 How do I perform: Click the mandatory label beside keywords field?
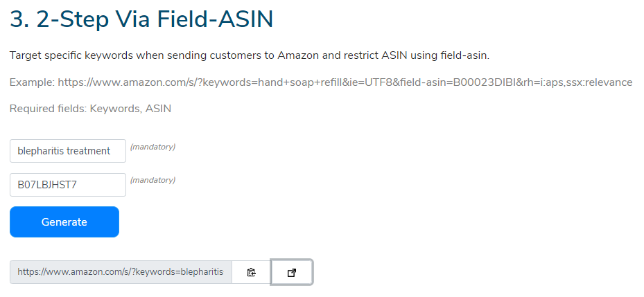point(153,147)
